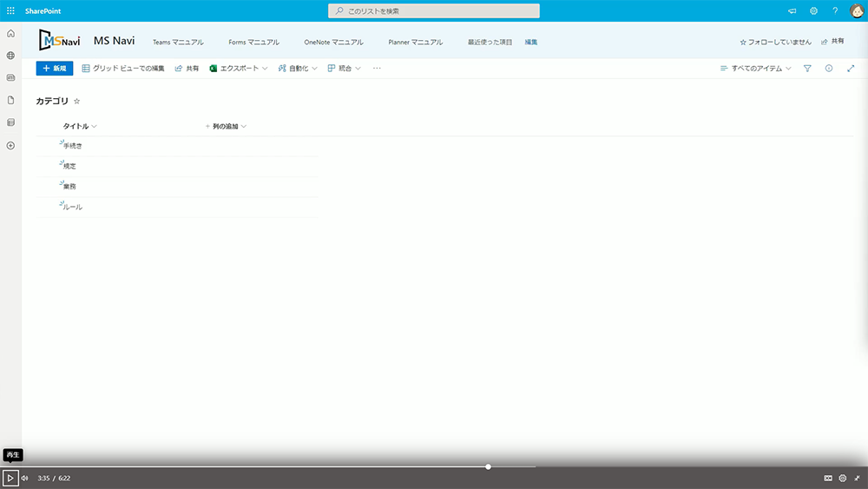This screenshot has height=489, width=868.
Task: Go to Home in left rail
Action: click(x=10, y=33)
